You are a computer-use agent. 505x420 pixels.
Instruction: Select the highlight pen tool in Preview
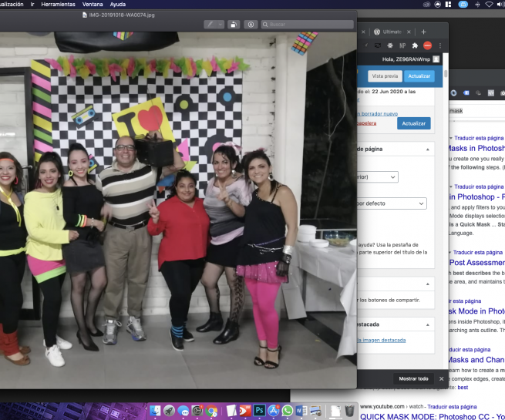(x=210, y=25)
